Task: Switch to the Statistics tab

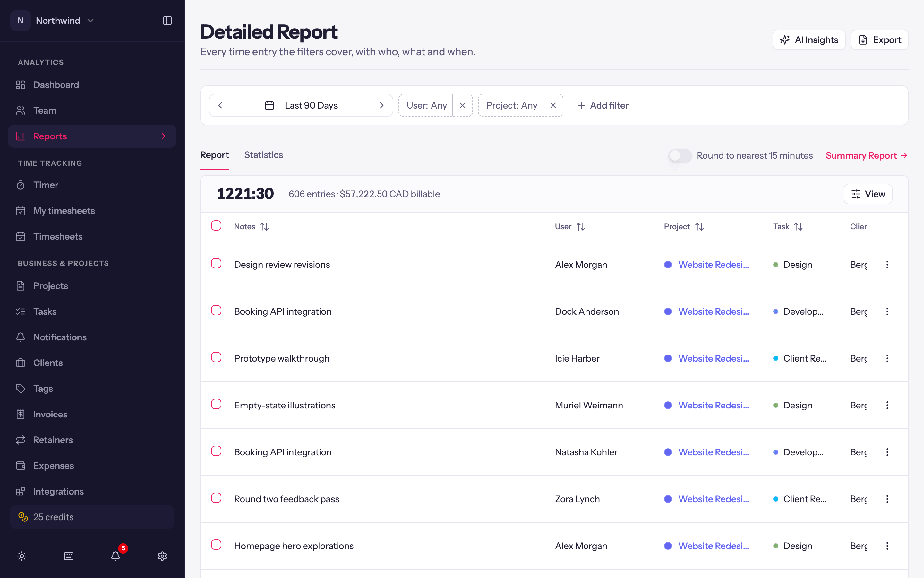Action: pos(263,155)
